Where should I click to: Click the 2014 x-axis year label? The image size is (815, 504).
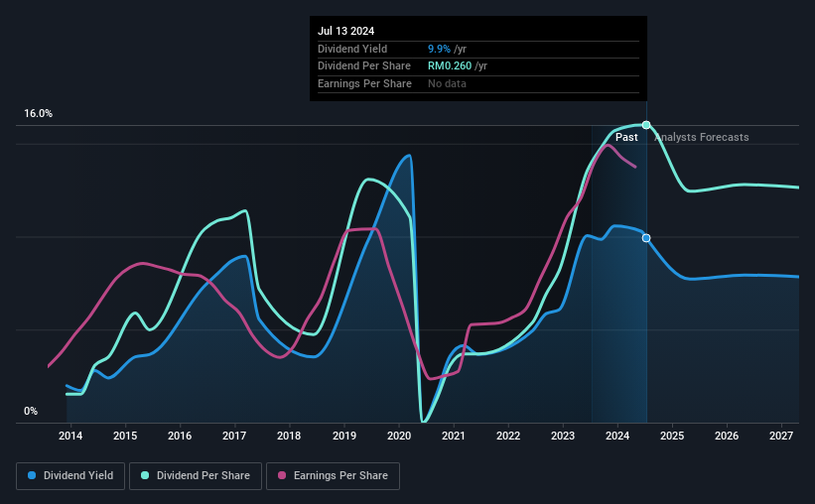click(x=70, y=436)
